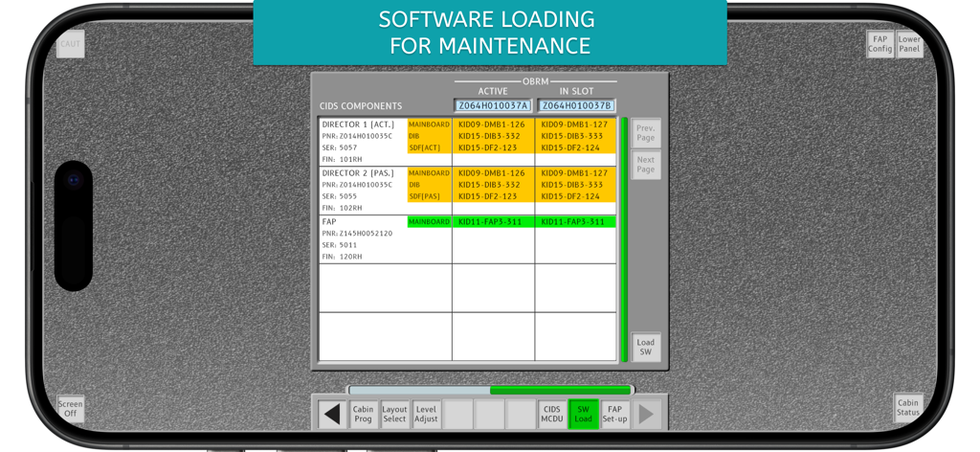The image size is (980, 452).
Task: Click the Prev. Page button
Action: coord(646,133)
